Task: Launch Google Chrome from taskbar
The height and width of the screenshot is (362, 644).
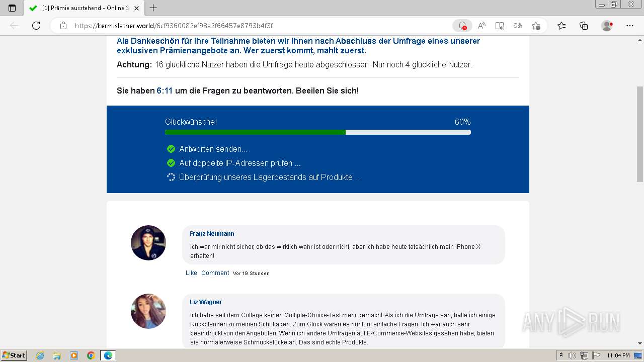Action: [91, 355]
